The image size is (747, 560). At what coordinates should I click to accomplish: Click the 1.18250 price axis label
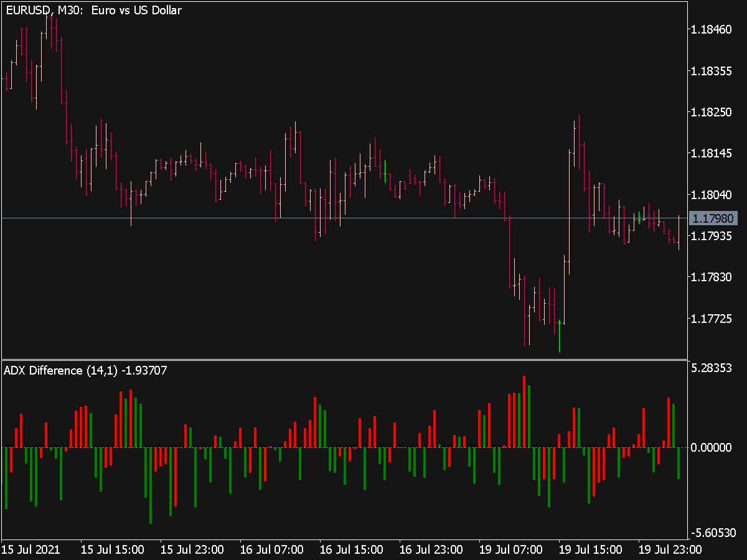coord(712,112)
